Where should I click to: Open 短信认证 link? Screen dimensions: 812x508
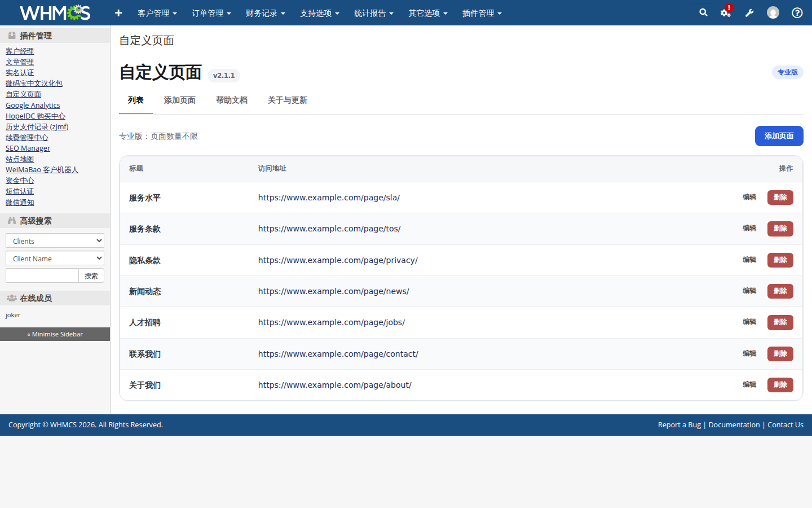point(20,191)
